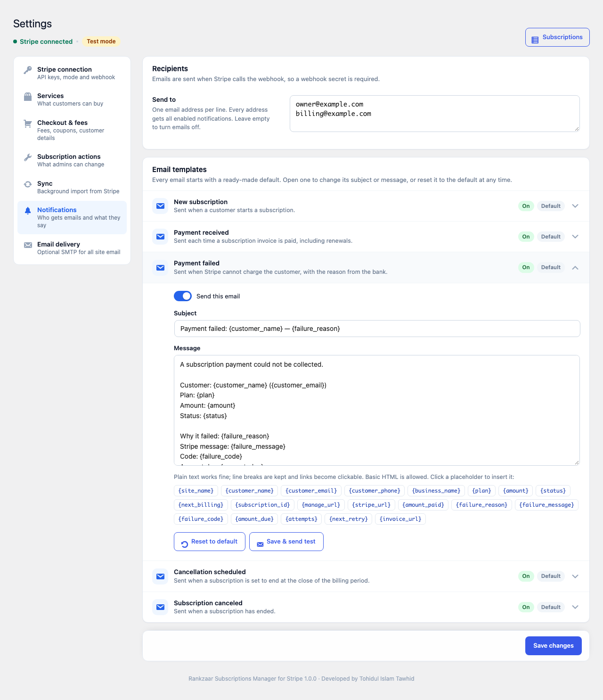
Task: Click the wrench icon for Subscription actions
Action: (x=28, y=157)
